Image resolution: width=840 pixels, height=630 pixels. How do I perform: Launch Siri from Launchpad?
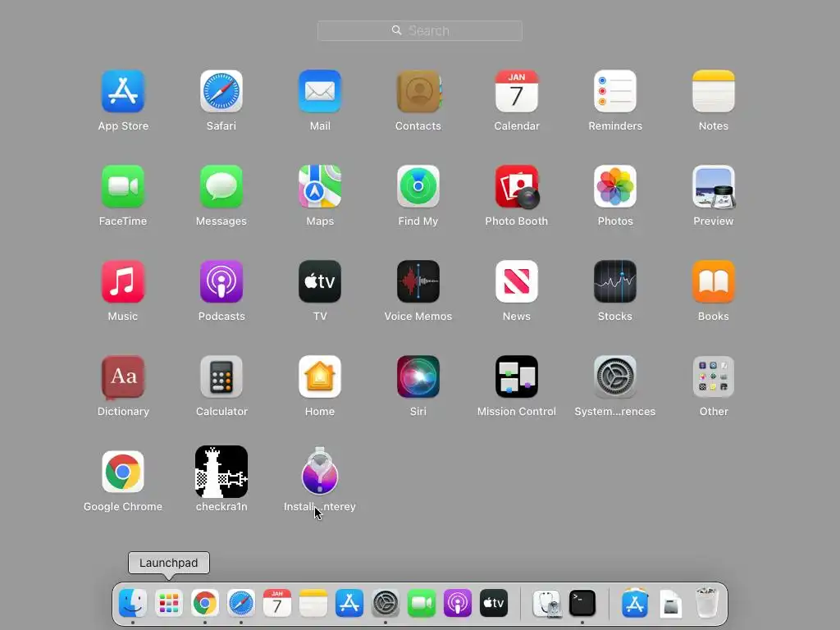418,377
